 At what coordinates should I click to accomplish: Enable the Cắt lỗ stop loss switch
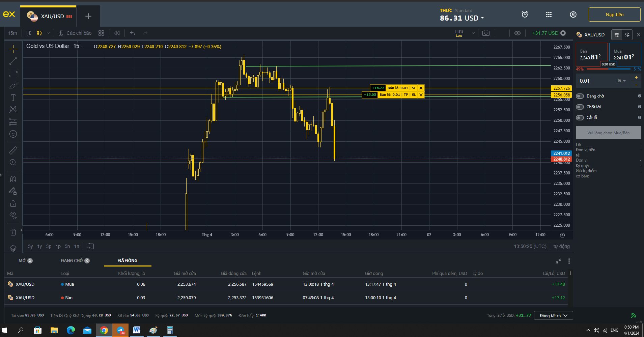580,118
